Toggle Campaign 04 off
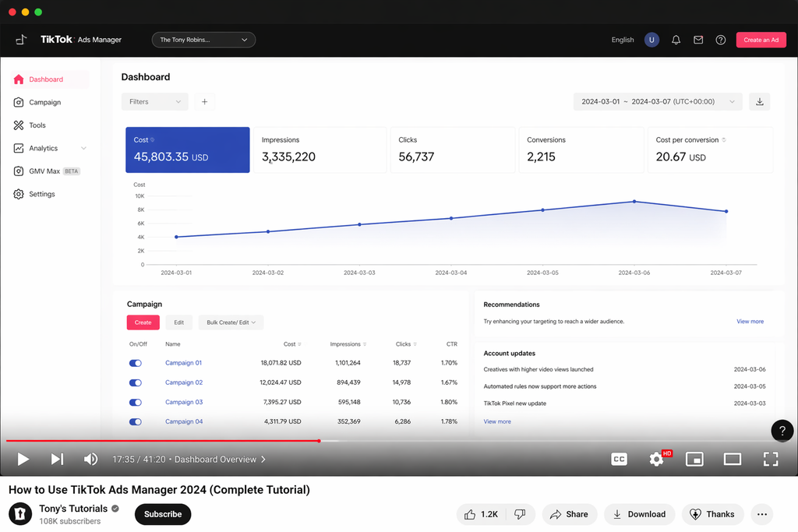 tap(136, 421)
